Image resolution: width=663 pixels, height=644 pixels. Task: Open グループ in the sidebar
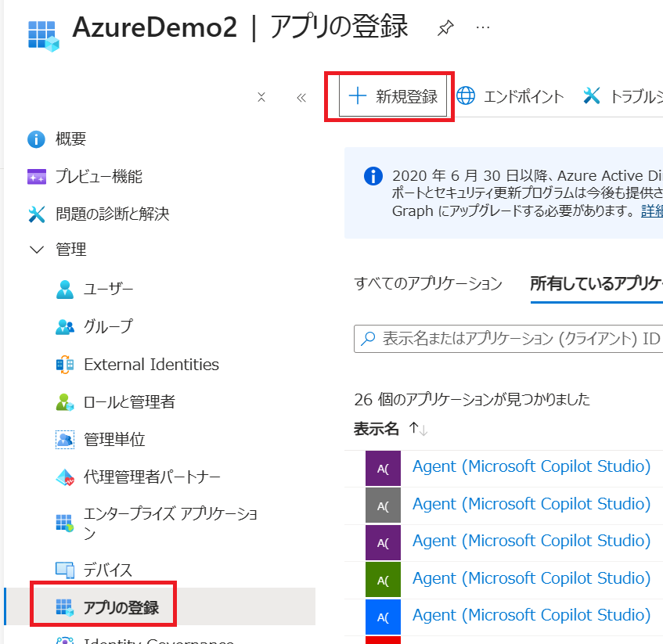click(x=108, y=326)
